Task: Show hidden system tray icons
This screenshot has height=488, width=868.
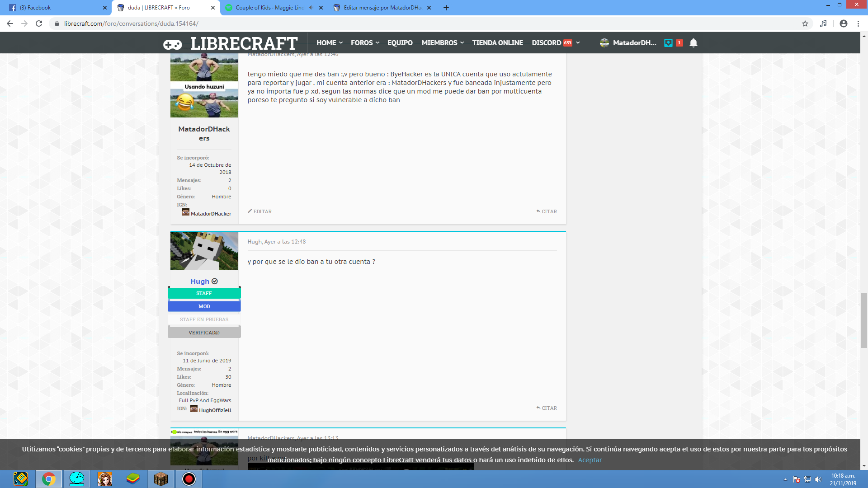Action: pyautogui.click(x=785, y=479)
